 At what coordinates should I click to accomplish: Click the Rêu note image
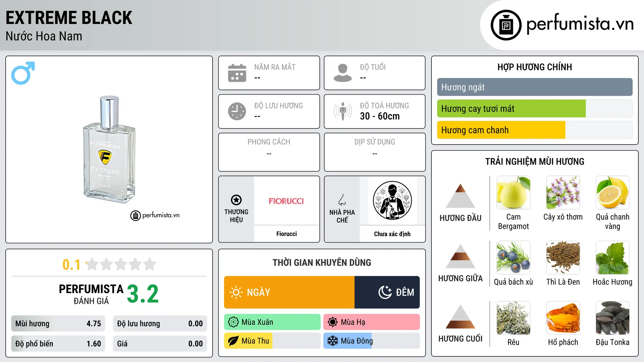coord(514,318)
